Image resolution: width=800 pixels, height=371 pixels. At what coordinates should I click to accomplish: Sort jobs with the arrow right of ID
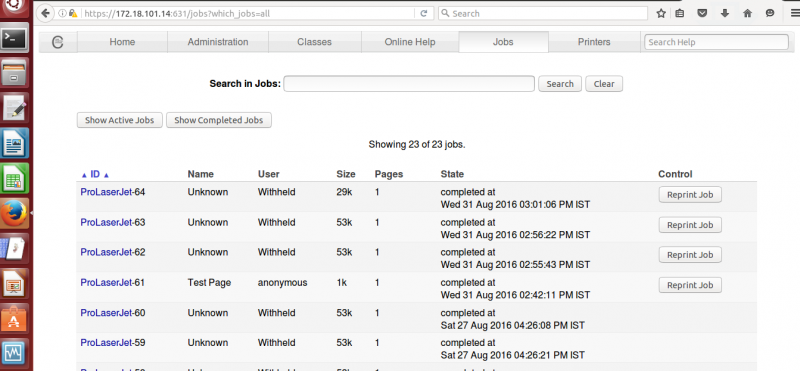106,175
